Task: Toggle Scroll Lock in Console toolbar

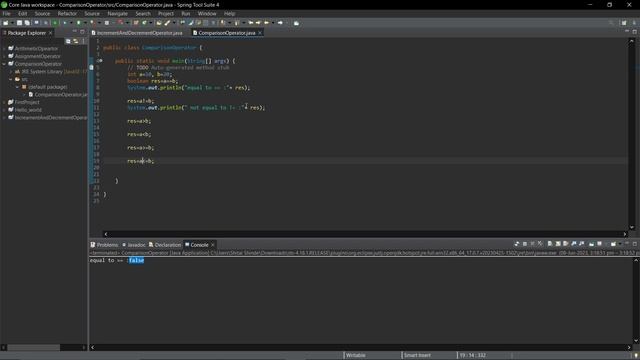Action: point(558,244)
